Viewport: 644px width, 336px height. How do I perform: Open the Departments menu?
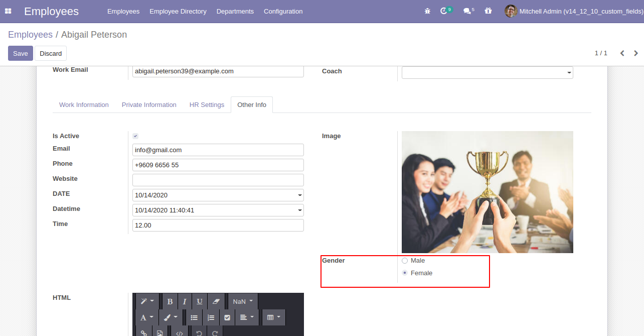(235, 11)
